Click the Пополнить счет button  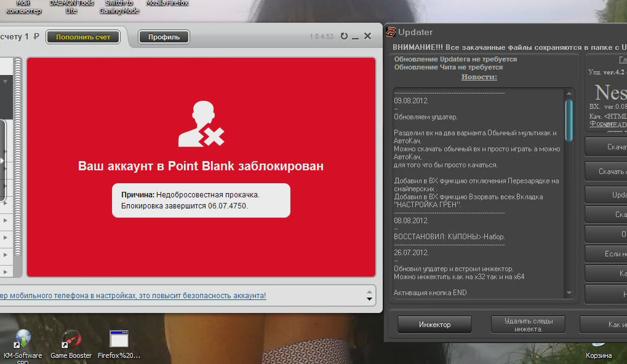[83, 37]
